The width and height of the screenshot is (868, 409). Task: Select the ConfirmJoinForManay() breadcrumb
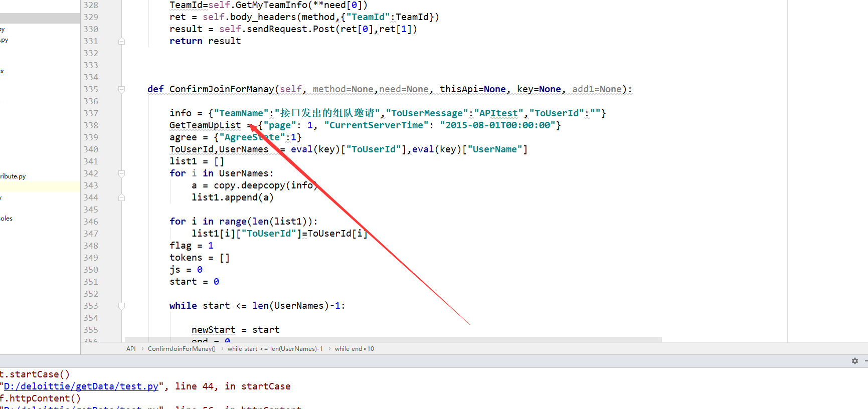click(x=182, y=349)
